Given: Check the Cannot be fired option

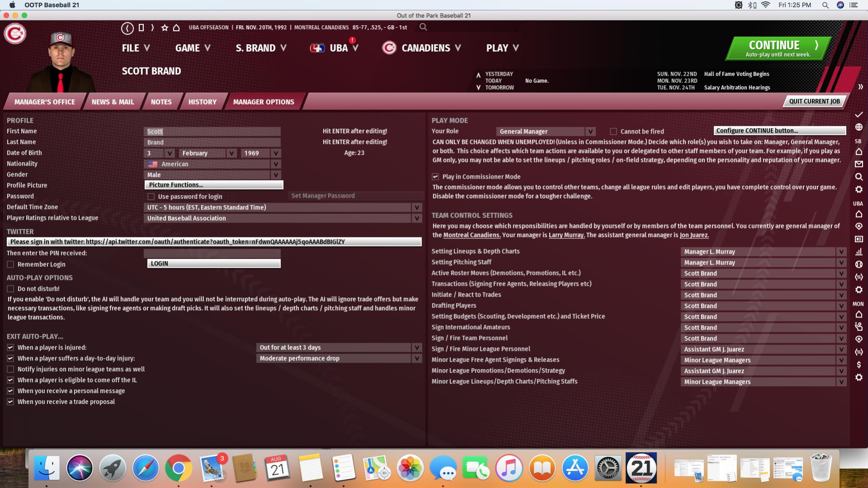Looking at the screenshot, I should (x=613, y=132).
